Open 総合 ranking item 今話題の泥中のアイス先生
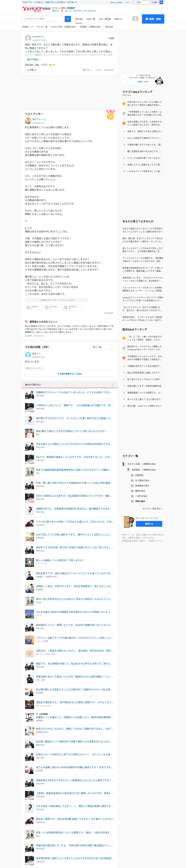 coord(144,366)
